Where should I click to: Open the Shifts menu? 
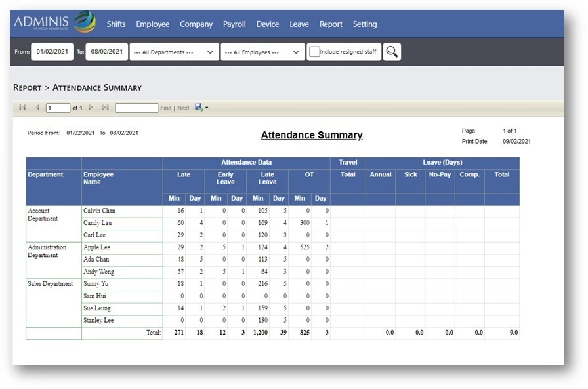click(x=116, y=24)
